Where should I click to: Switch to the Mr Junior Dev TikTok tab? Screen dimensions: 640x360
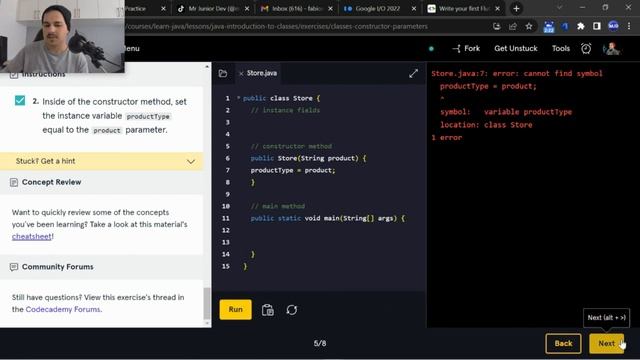point(213,9)
